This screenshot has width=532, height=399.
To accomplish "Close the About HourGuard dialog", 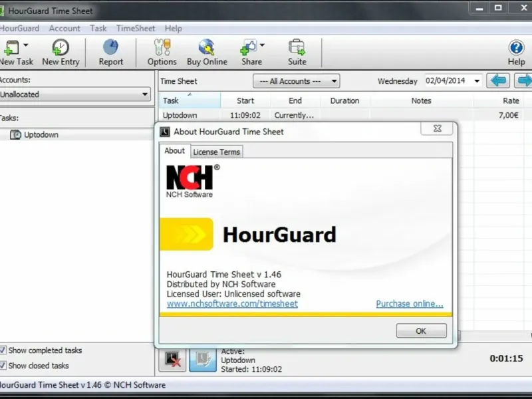I will pos(438,128).
